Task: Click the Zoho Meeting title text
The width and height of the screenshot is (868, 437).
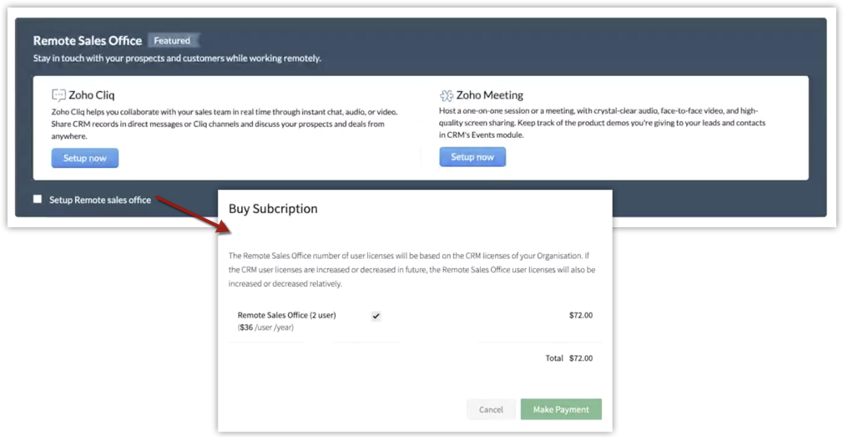Action: (x=489, y=95)
